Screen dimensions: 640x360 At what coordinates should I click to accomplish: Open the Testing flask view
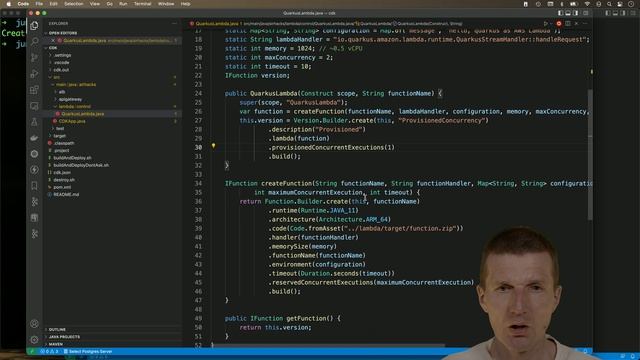click(x=35, y=122)
